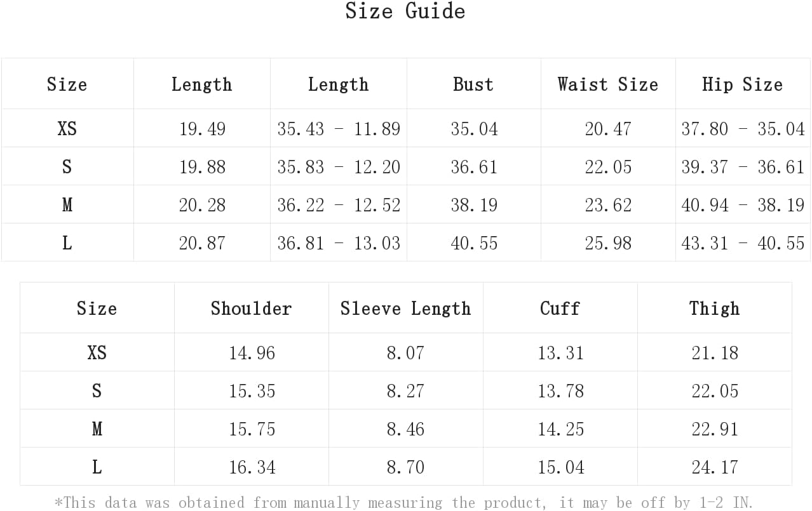Image resolution: width=812 pixels, height=511 pixels.
Task: Click the Thigh column header
Action: click(714, 309)
